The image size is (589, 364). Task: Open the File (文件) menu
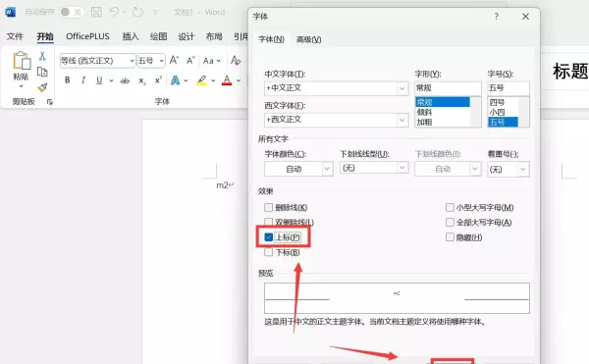15,36
